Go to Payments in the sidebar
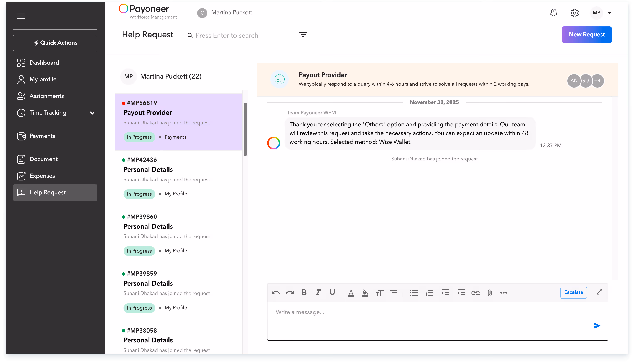The width and height of the screenshot is (634, 364). pos(42,136)
